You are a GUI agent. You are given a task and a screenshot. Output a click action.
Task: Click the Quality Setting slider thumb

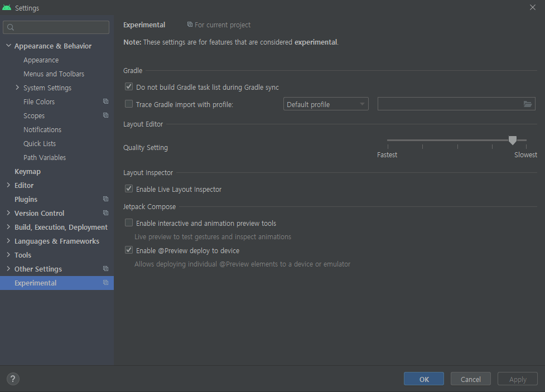(512, 140)
